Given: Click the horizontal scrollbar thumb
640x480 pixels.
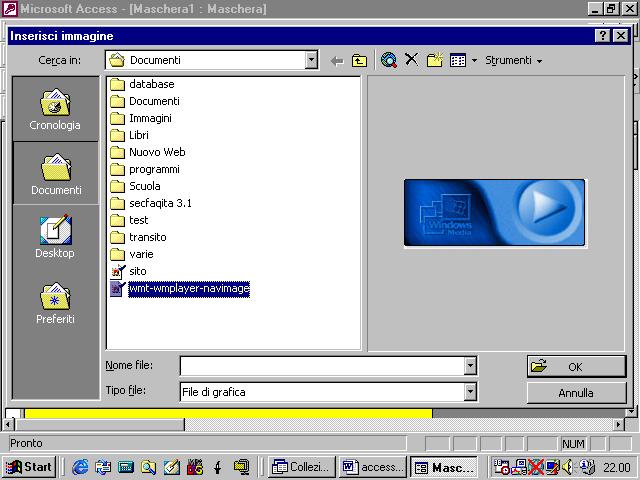Looking at the screenshot, I should 100,425.
